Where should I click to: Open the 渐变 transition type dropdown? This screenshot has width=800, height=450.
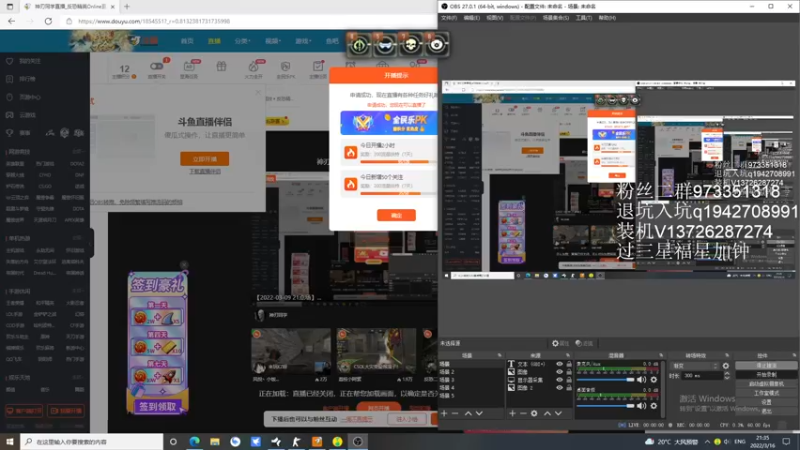click(x=695, y=366)
